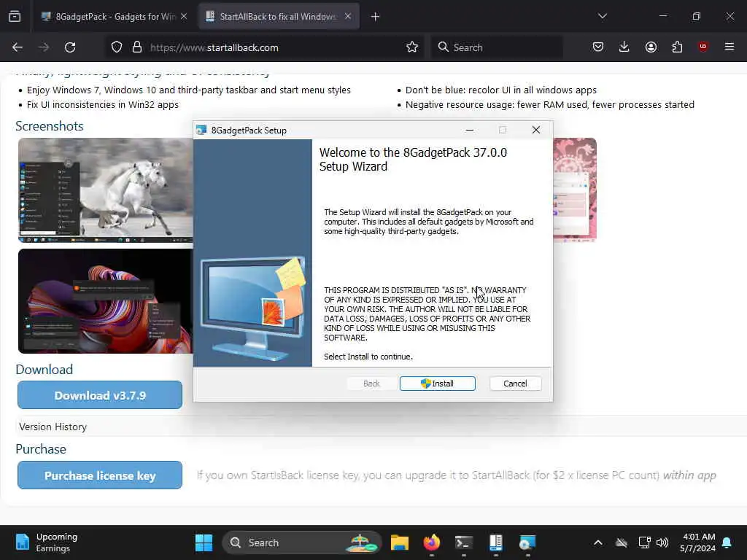
Task: Click the site security padlock icon
Action: coord(137,47)
